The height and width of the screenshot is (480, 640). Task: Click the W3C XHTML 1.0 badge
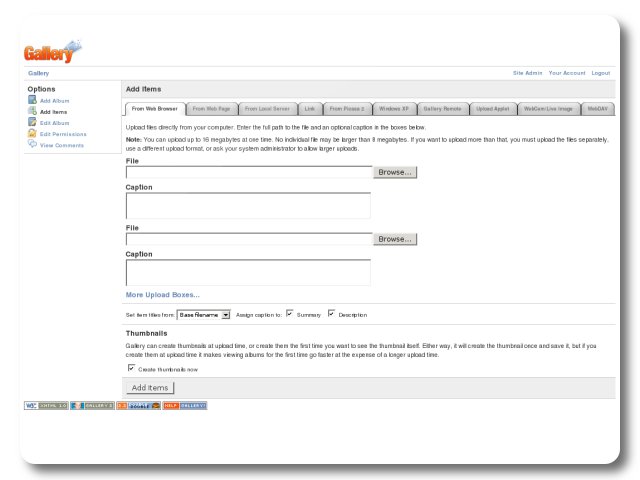[46, 405]
